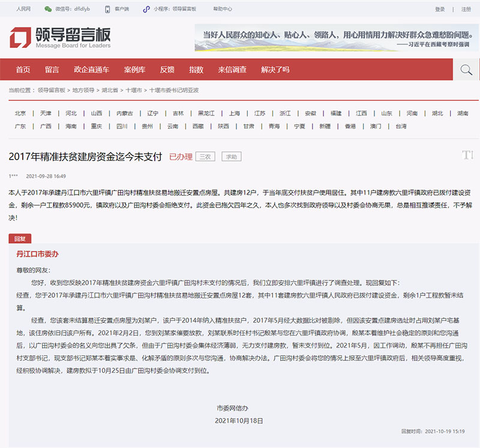The height and width of the screenshot is (448, 480).
Task: Select 湖北省 in the breadcrumb
Action: [110, 90]
